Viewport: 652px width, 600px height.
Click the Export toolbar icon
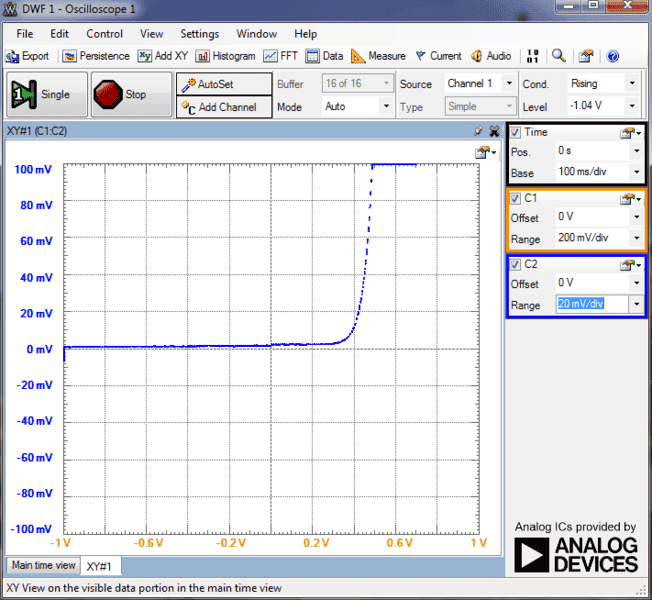(28, 56)
